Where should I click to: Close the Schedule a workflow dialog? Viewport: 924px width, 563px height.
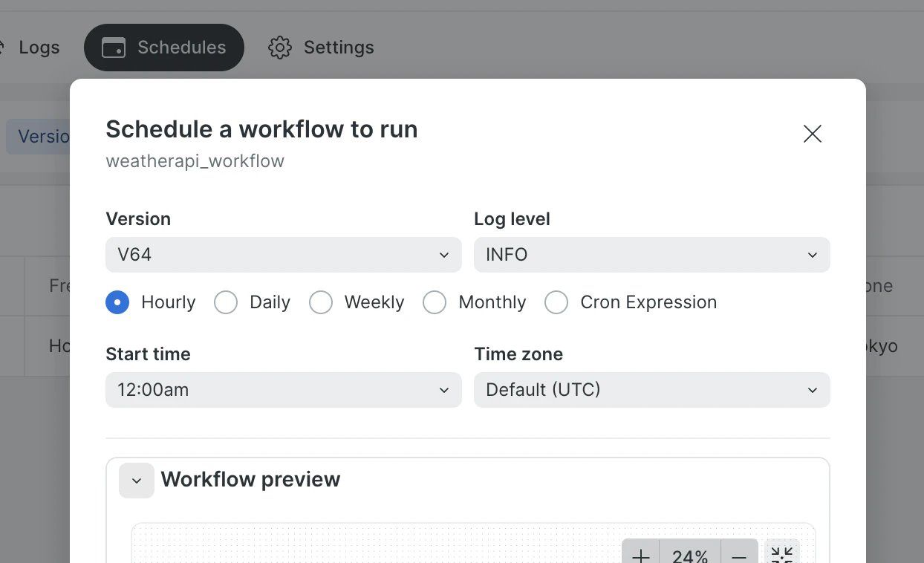(813, 134)
